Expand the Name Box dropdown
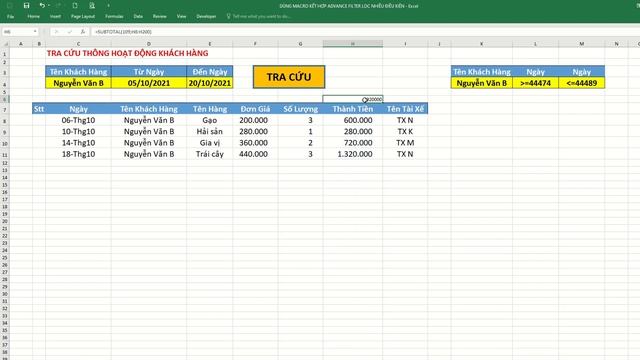 coord(35,31)
